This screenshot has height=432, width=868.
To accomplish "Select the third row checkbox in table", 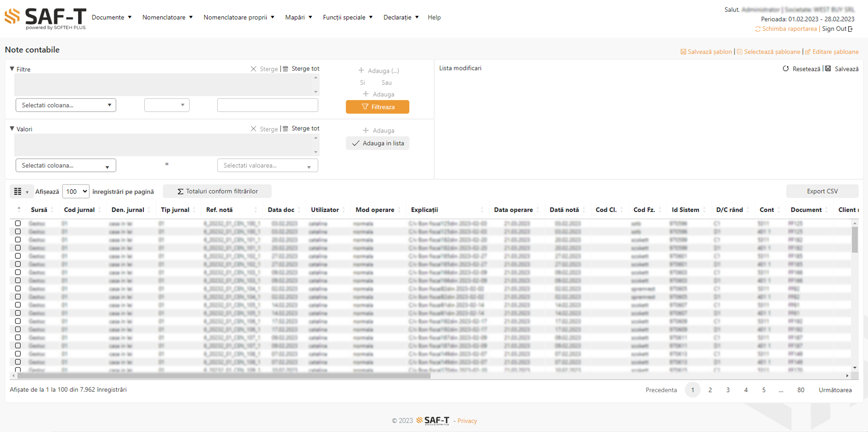I will click(18, 240).
